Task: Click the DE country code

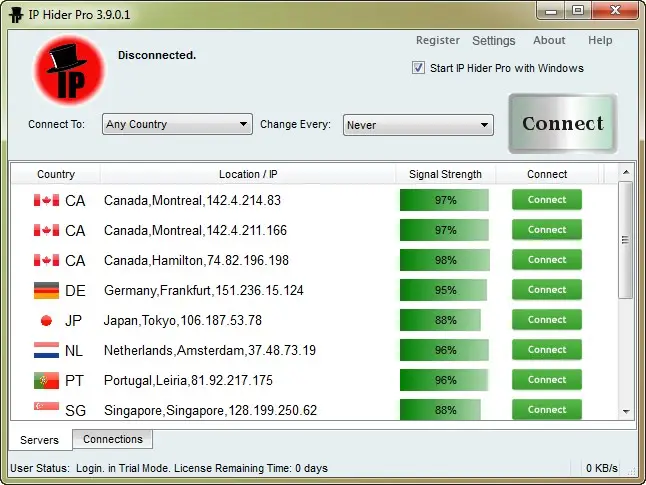Action: pos(75,291)
